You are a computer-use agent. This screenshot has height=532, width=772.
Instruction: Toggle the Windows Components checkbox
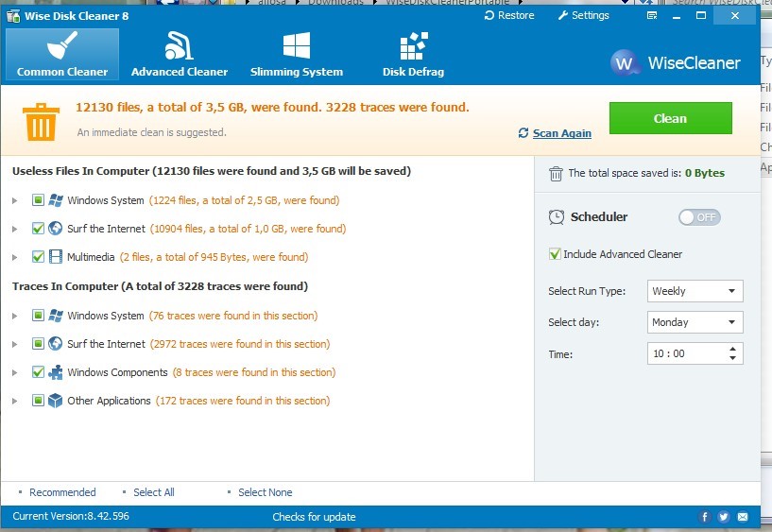(39, 372)
